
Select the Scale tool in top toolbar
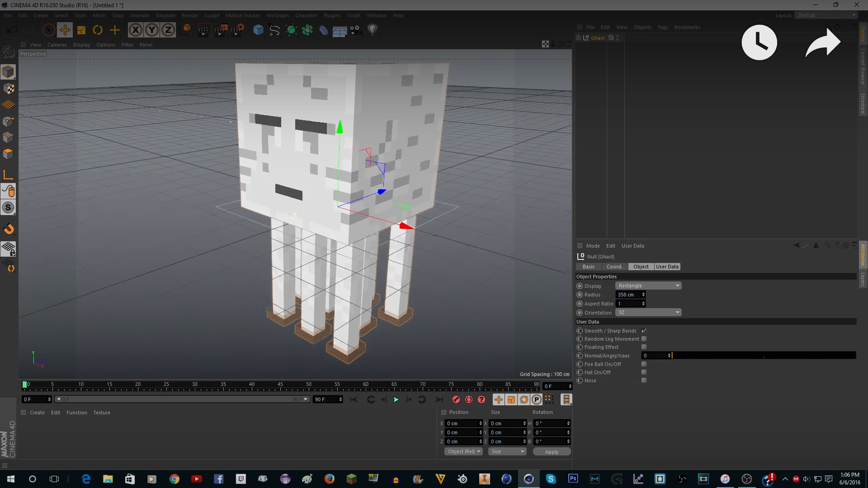(81, 30)
